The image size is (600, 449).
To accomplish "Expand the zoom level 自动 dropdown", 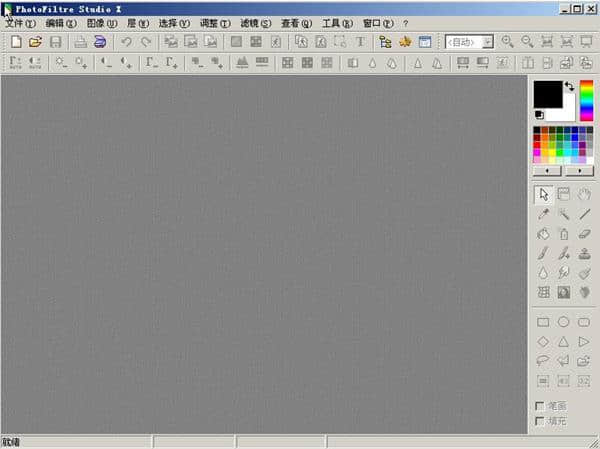I will (488, 42).
